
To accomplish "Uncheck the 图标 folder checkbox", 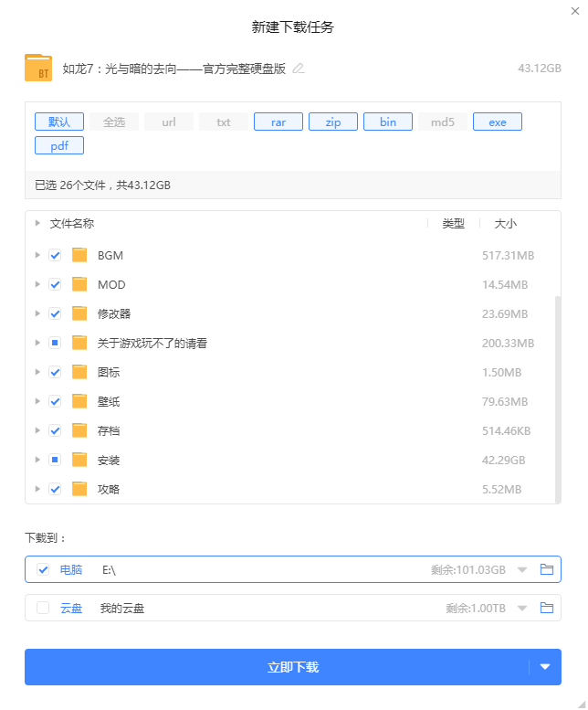I will point(55,372).
